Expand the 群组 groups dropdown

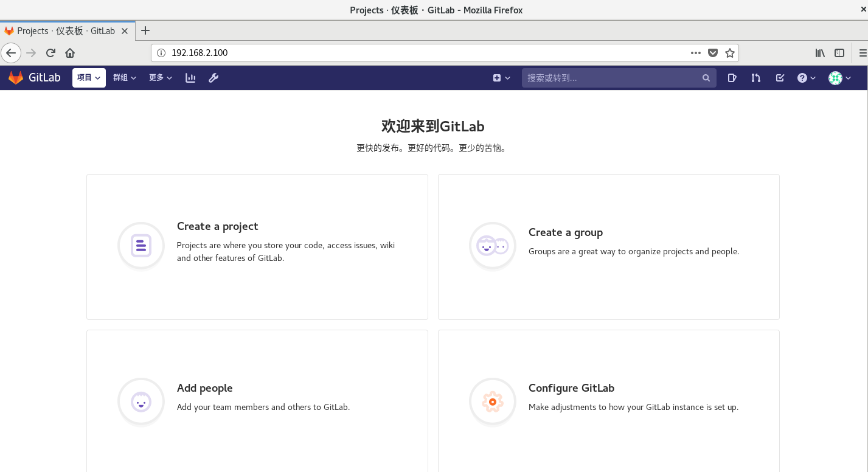coord(125,78)
